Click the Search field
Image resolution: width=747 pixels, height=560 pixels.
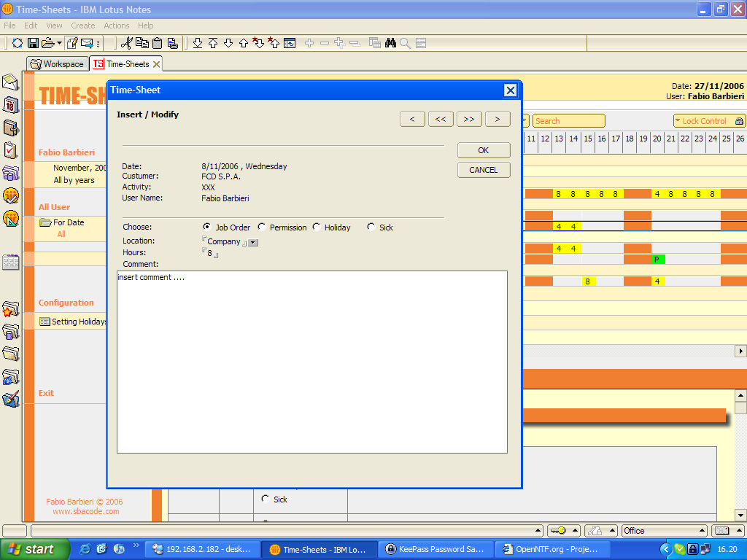569,121
